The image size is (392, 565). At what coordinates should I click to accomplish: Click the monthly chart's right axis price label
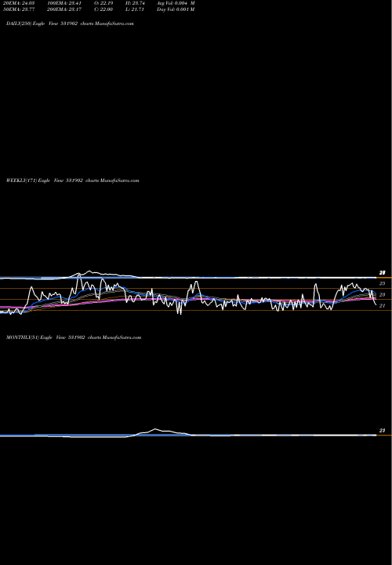pos(383,431)
